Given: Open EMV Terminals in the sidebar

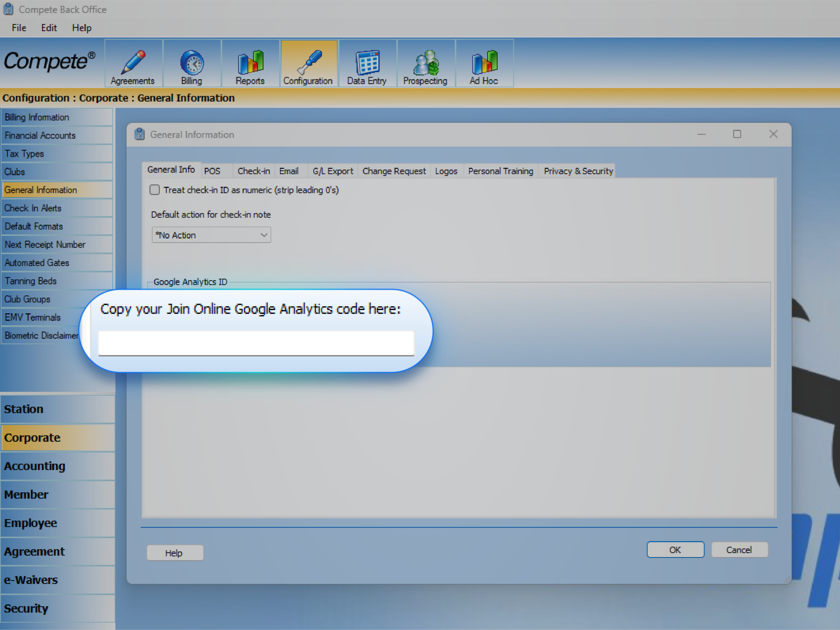Looking at the screenshot, I should coord(40,318).
